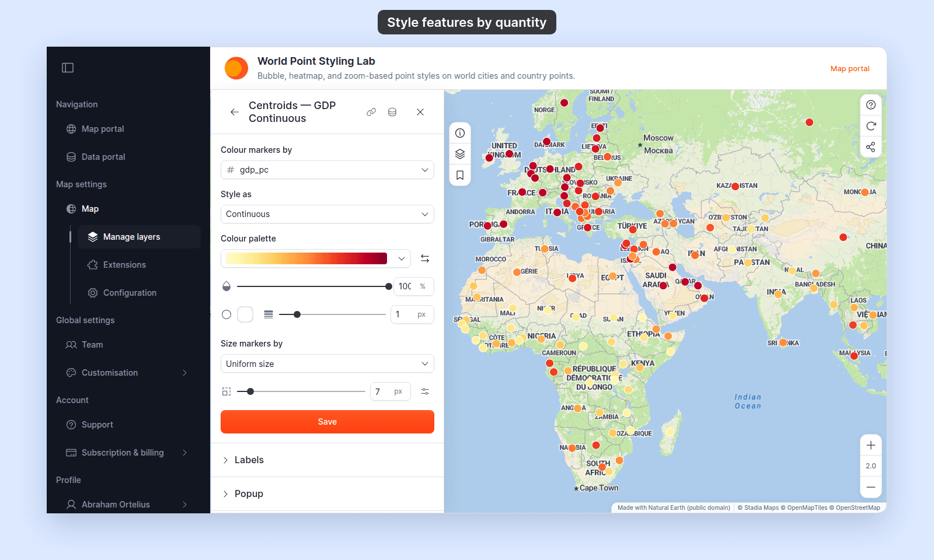Open the map help question-mark button

(871, 105)
